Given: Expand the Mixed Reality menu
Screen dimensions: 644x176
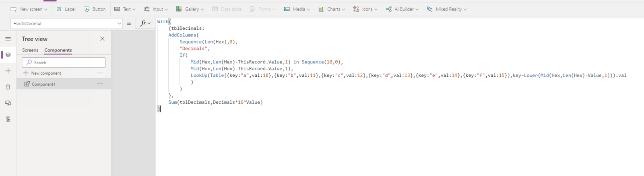Looking at the screenshot, I should (447, 9).
